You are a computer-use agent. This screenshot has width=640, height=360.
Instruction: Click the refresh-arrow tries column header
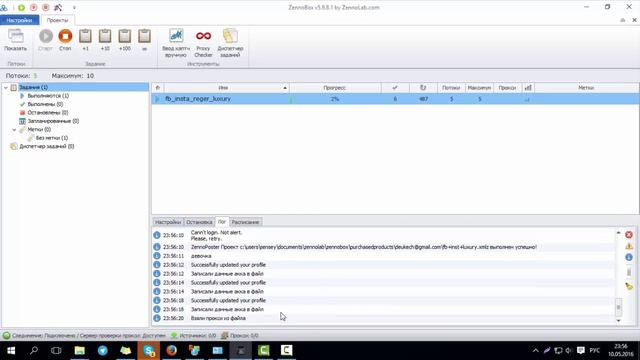(423, 88)
